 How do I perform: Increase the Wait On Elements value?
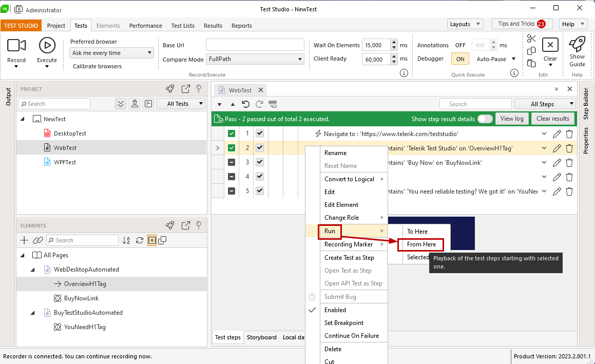tap(394, 42)
